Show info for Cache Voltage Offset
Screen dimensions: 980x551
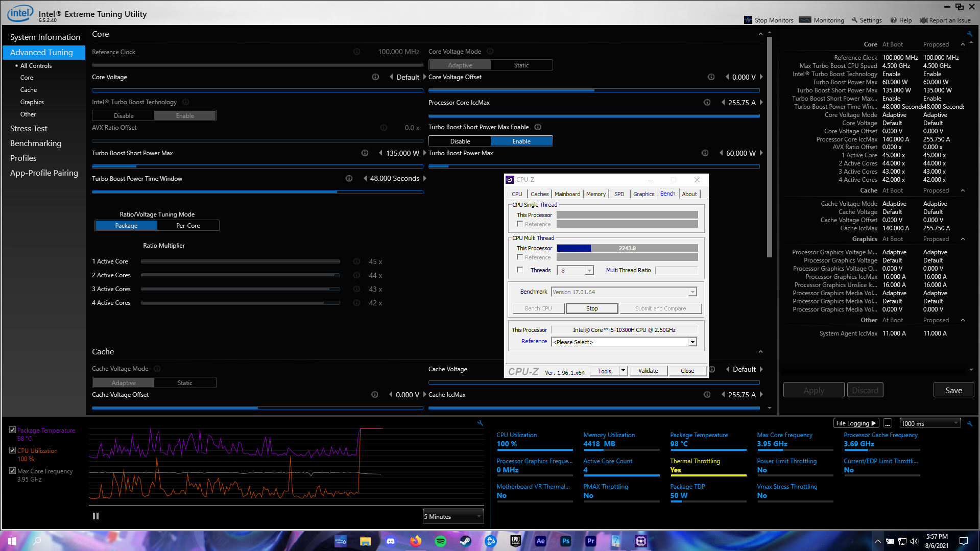[375, 395]
